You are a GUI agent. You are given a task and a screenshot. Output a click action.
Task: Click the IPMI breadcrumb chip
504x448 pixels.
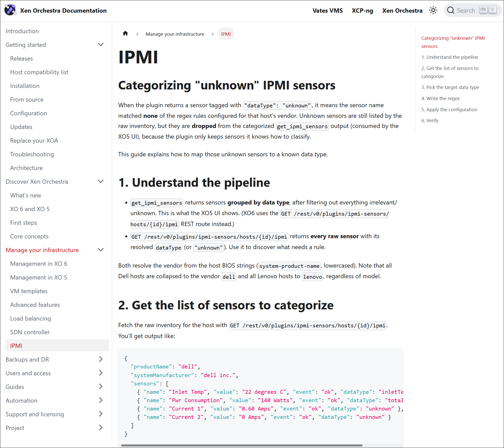click(x=226, y=34)
